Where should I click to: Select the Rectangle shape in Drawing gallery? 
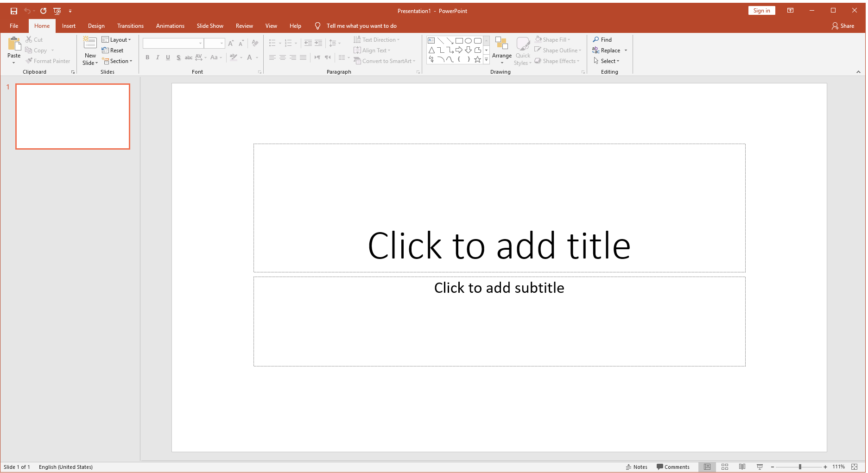coord(459,40)
